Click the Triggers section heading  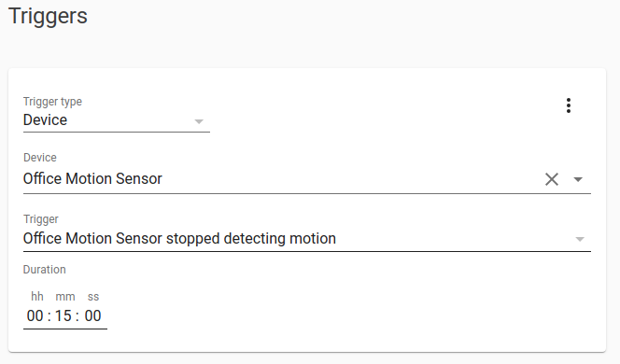(48, 16)
